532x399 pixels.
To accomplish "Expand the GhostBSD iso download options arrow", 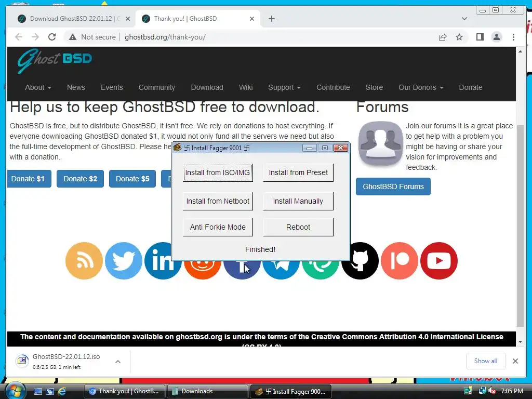I will 118,362.
